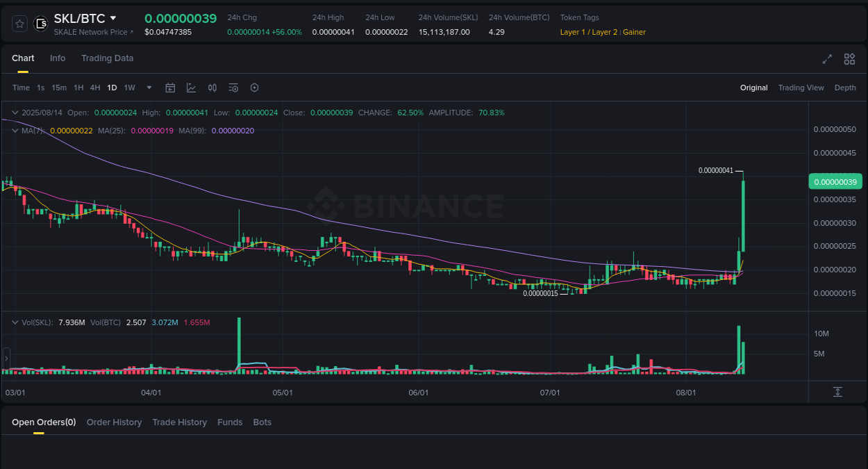Collapse the volume pane chevron
The width and height of the screenshot is (868, 469).
(x=15, y=322)
